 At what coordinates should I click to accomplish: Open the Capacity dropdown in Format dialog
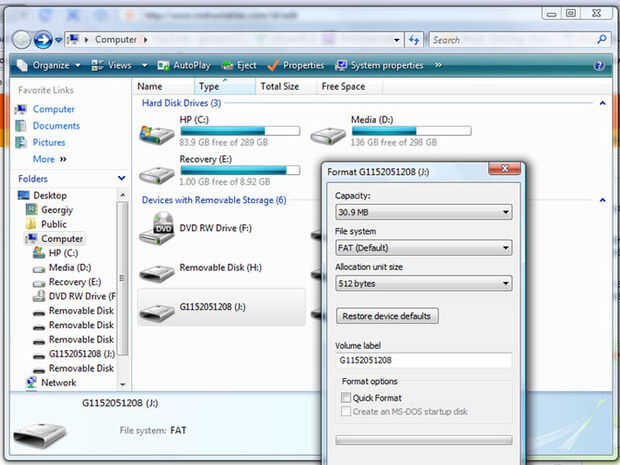coord(423,212)
